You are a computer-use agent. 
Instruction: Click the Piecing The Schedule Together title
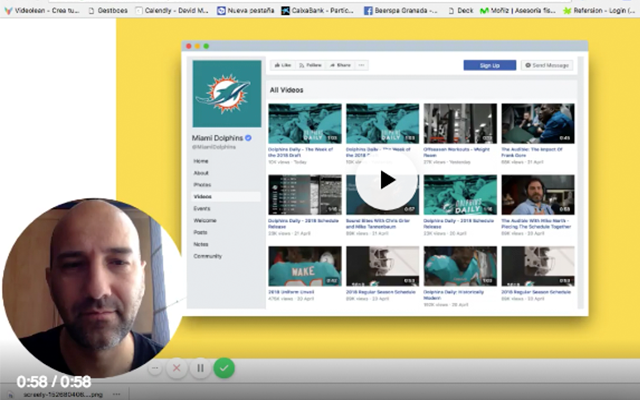pos(536,224)
